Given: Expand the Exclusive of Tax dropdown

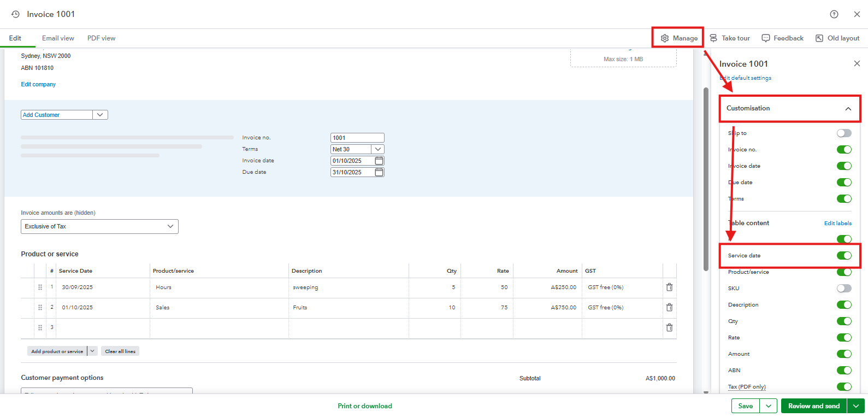Looking at the screenshot, I should (x=99, y=226).
